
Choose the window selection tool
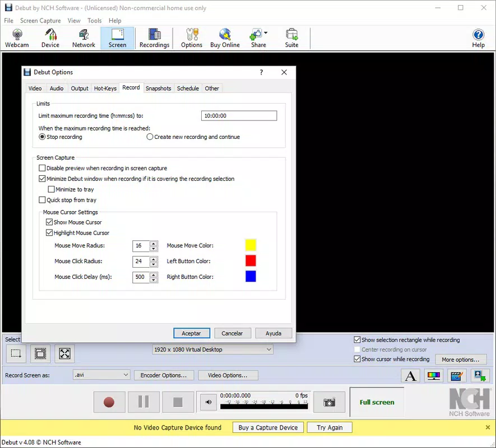(40, 353)
